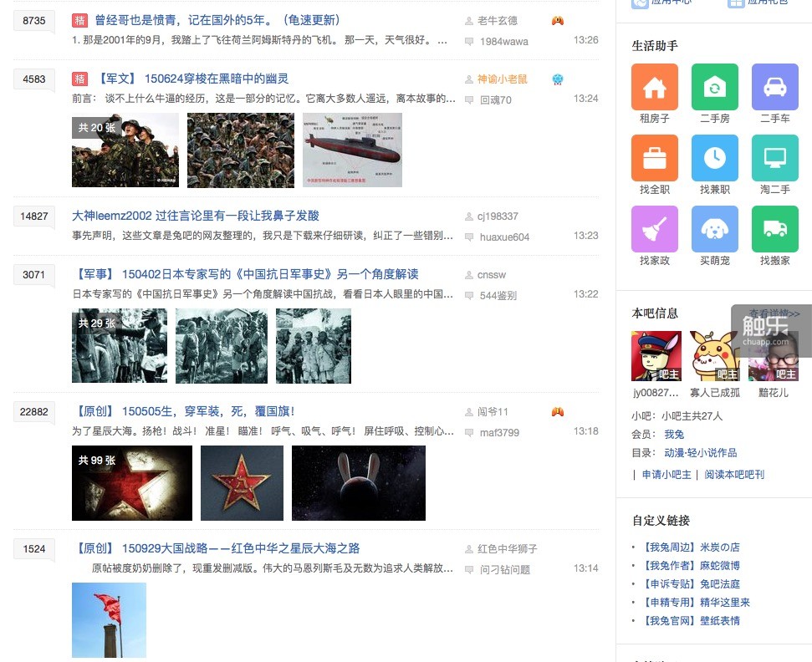Viewport: 812px width, 662px height.
Task: Open the 找搬家 truck icon
Action: click(x=774, y=229)
